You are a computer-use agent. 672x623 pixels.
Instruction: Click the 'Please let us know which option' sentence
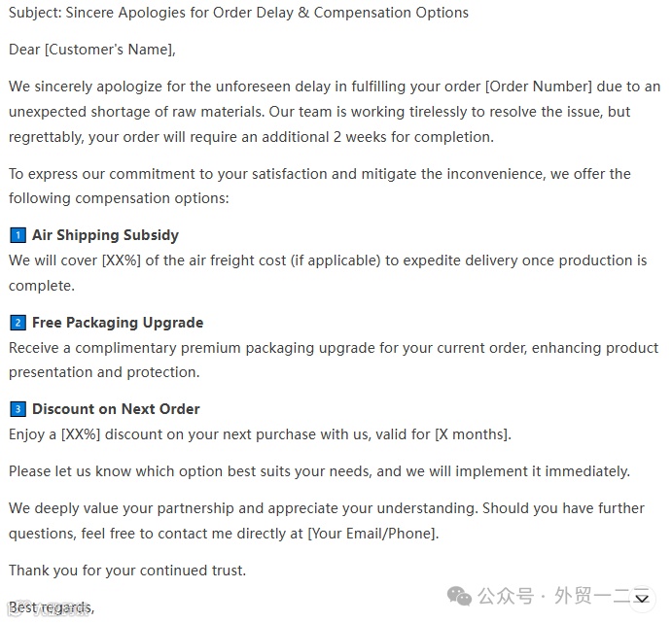click(319, 471)
